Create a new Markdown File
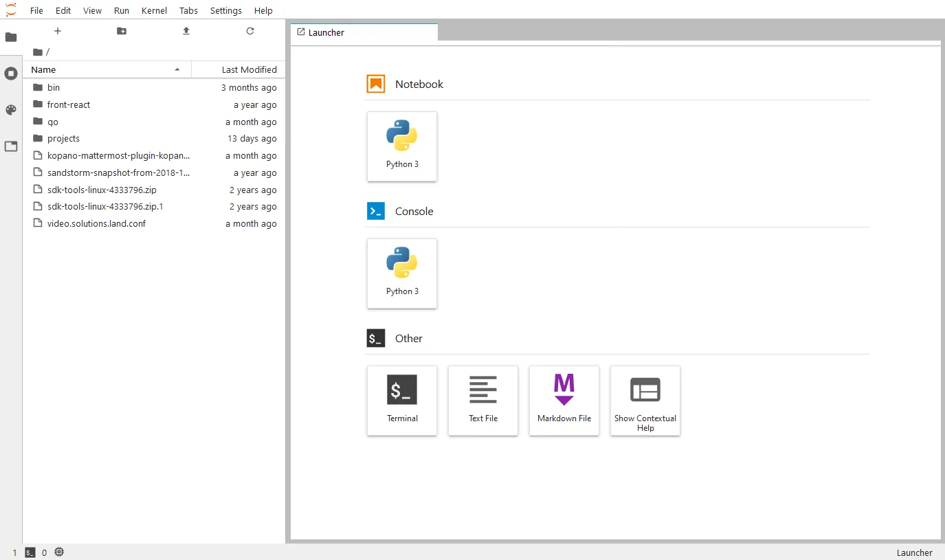Image resolution: width=945 pixels, height=560 pixels. click(x=564, y=401)
